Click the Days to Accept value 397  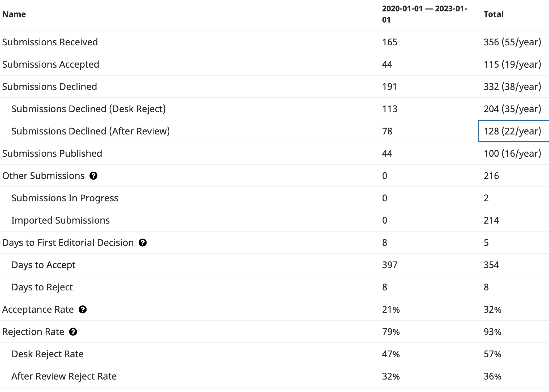(389, 265)
